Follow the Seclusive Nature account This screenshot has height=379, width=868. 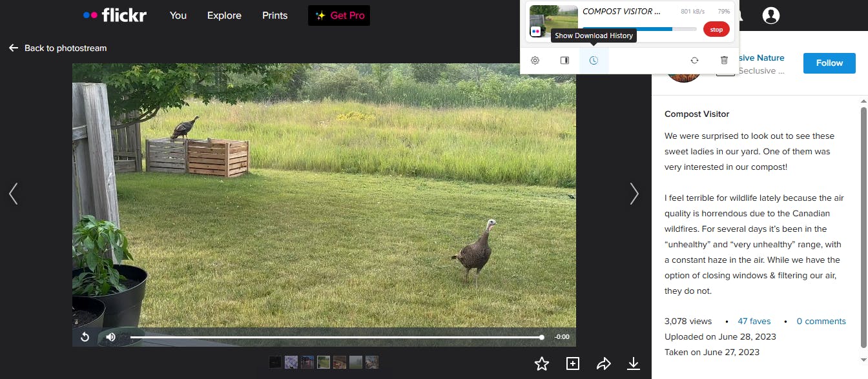coord(829,63)
